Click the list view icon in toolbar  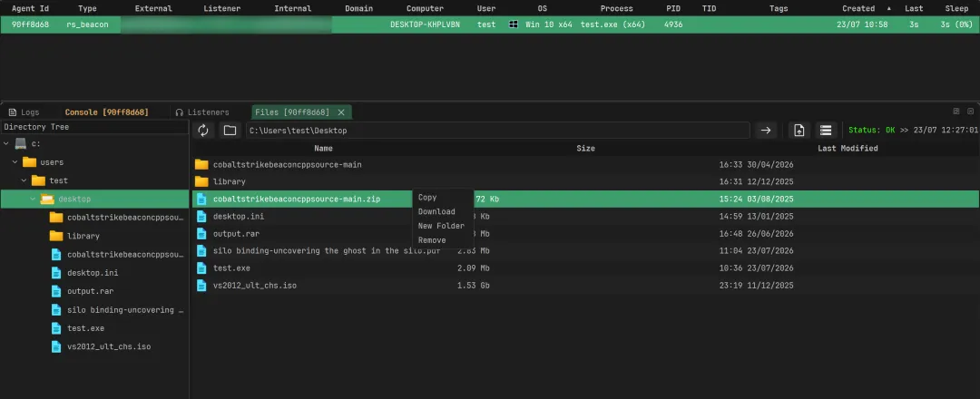click(x=826, y=131)
